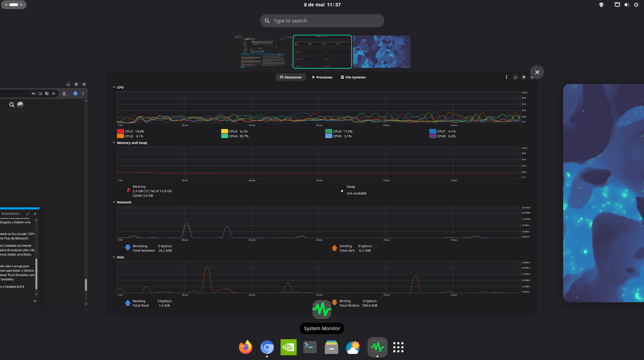Click the volume icon in top bar
Viewport: 644px width, 360px height.
627,5
